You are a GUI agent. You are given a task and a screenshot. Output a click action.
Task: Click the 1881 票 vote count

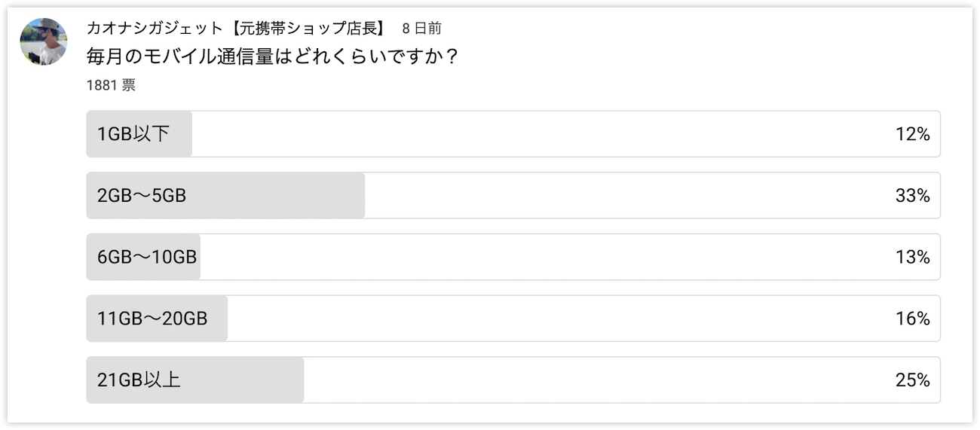pos(111,85)
